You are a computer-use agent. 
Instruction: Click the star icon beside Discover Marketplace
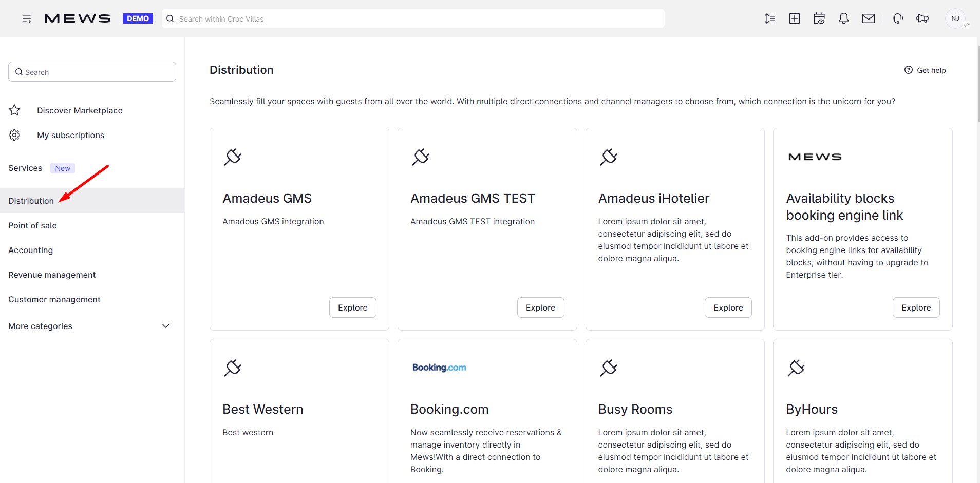(14, 110)
